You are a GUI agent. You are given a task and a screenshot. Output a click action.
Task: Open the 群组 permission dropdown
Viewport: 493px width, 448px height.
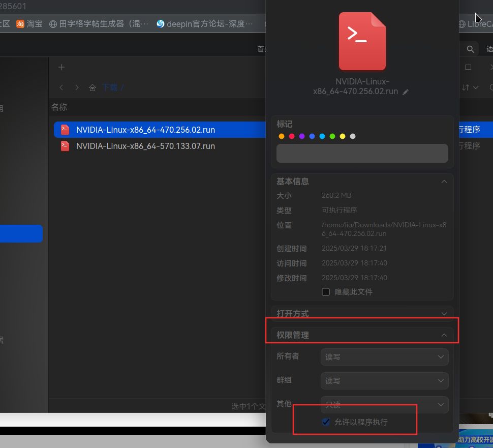coord(385,381)
